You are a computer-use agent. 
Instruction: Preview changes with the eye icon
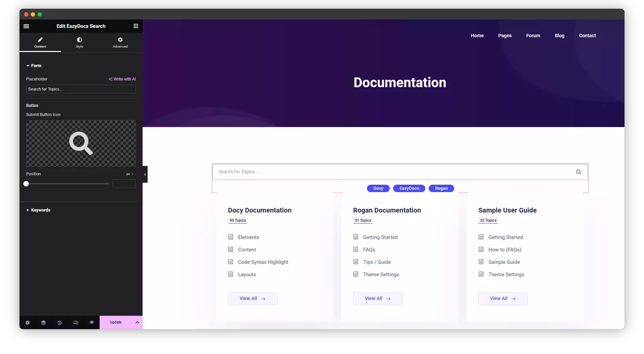(91, 322)
